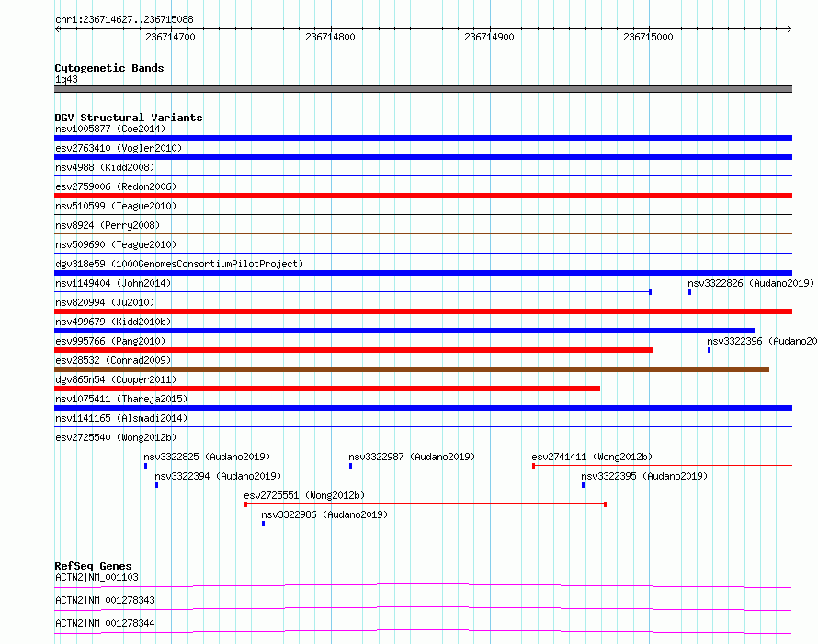Open esv2763410 (Vogler2010) variant label
Image resolution: width=818 pixels, height=644 pixels.
119,148
